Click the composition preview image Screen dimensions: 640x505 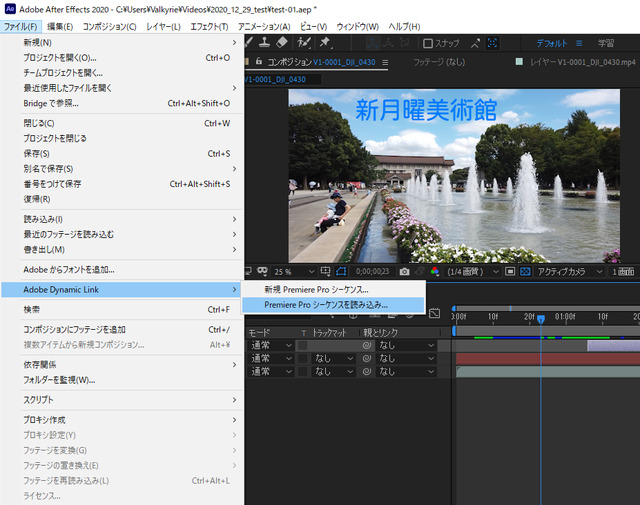(x=454, y=176)
